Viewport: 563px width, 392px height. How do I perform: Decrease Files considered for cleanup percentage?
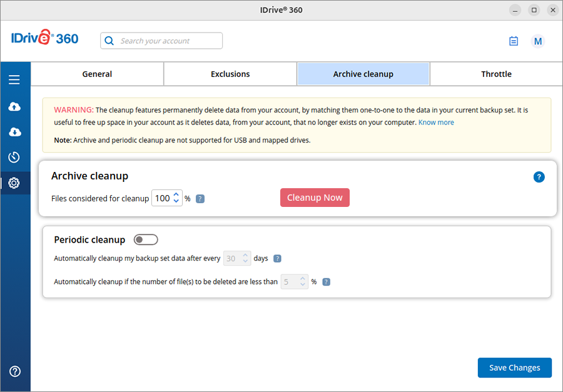[176, 201]
